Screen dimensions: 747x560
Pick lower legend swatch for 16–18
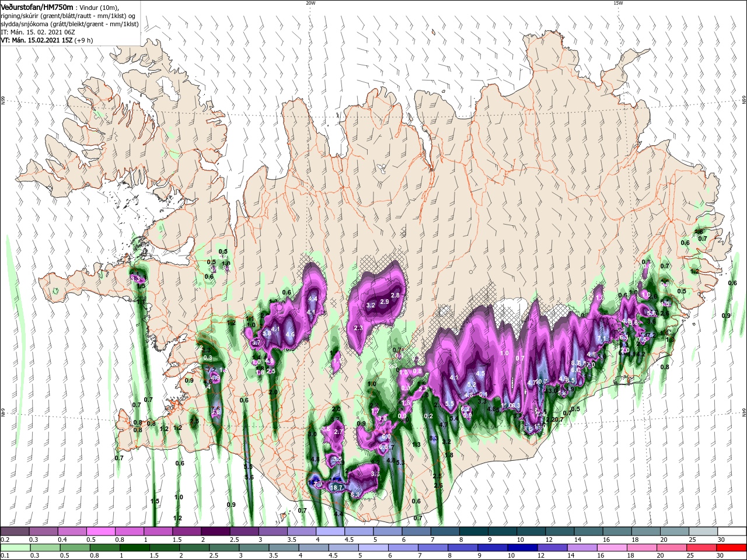(x=613, y=548)
